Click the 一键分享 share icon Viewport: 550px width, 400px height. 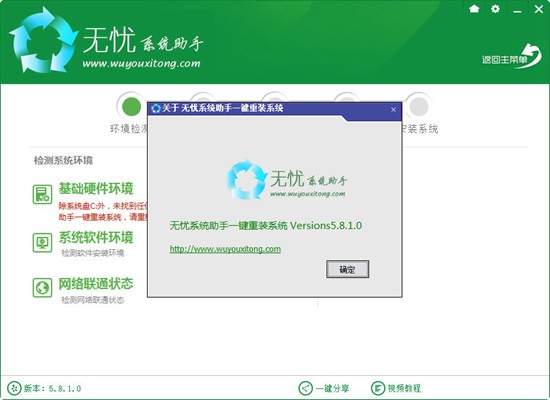click(305, 388)
